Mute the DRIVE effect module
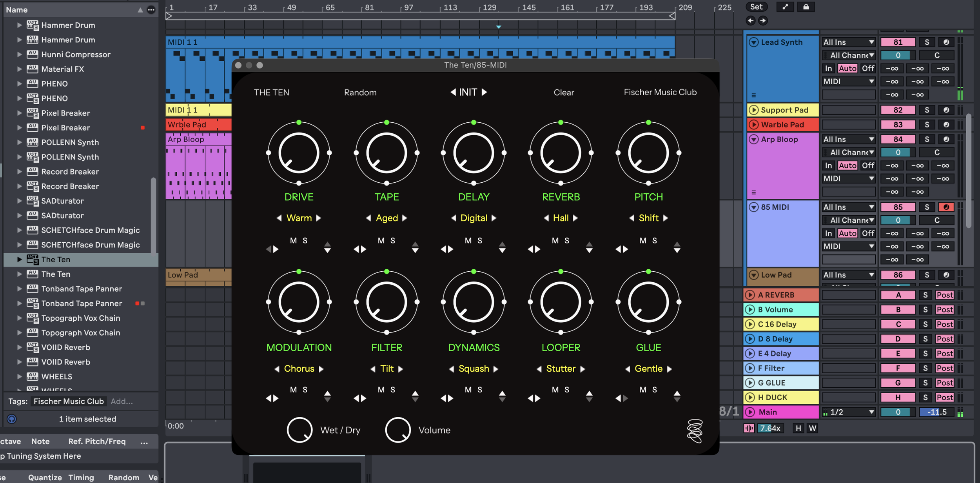 pos(293,241)
